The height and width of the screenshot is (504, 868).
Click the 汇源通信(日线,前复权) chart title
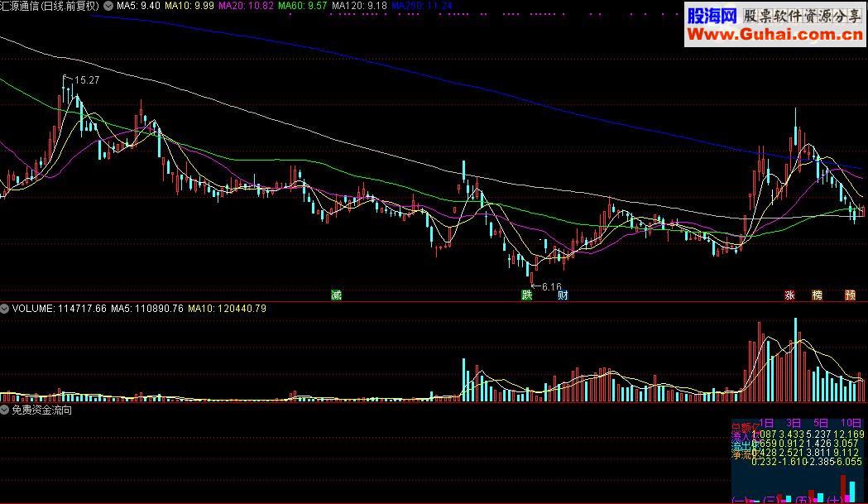point(50,6)
